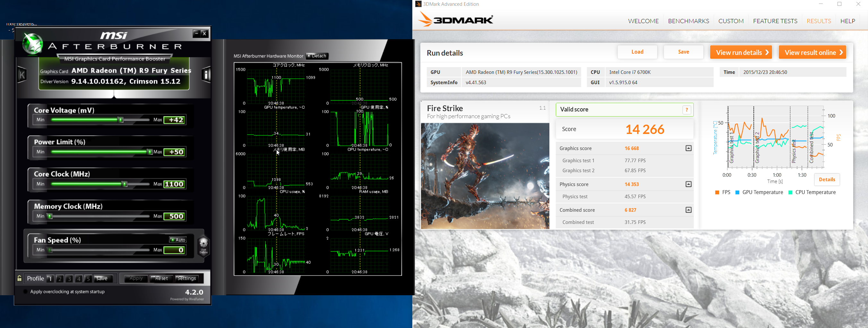Collapse the Graphics score section

(688, 148)
